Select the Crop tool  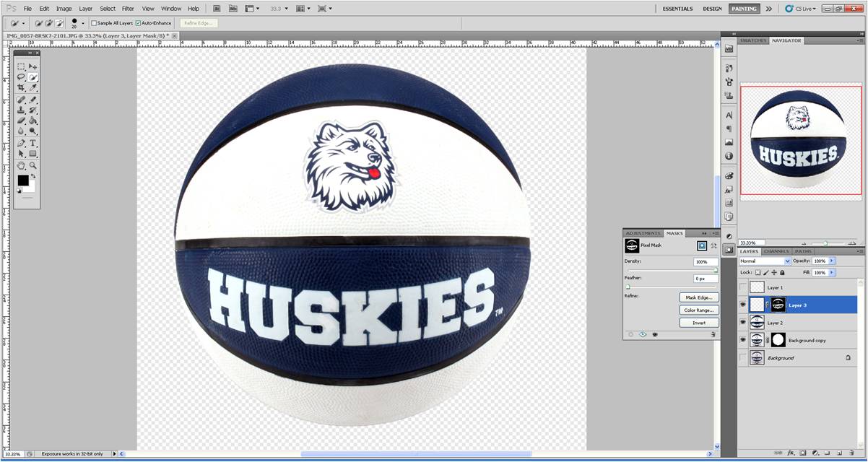click(21, 87)
